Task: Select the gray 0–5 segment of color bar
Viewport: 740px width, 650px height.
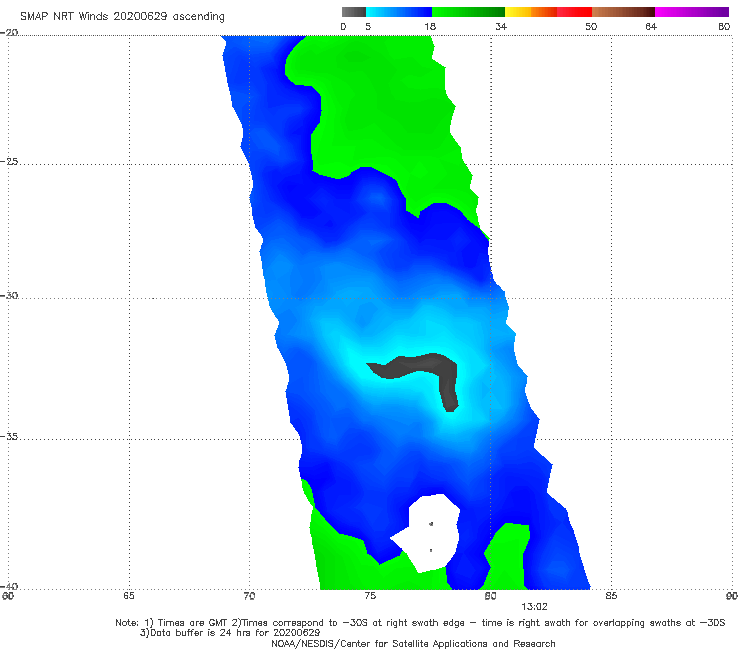Action: coord(354,12)
